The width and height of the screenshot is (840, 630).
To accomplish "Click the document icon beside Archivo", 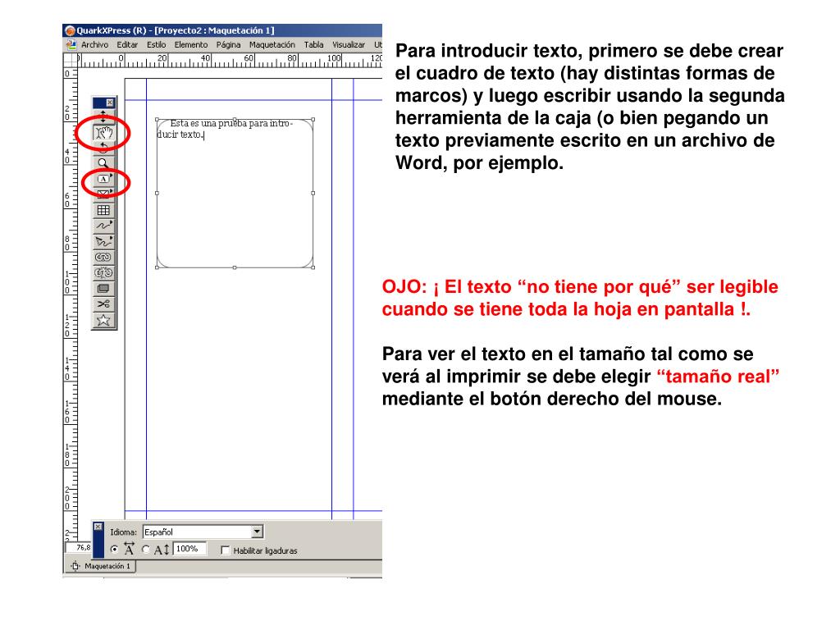I will 71,45.
